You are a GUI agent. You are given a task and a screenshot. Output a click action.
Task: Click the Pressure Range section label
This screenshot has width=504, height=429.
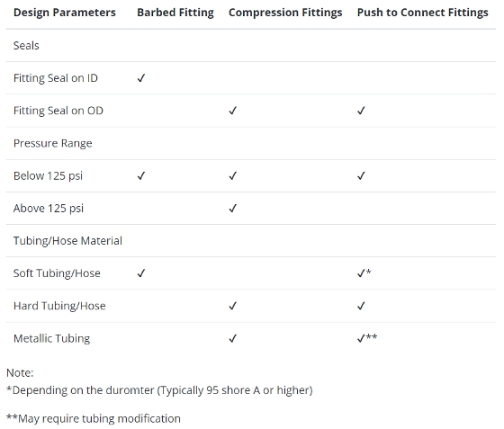(53, 143)
